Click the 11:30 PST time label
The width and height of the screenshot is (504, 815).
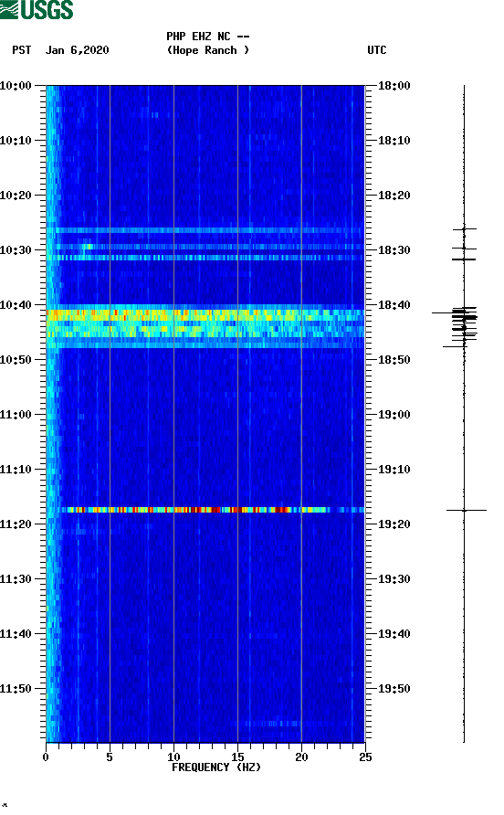(x=16, y=579)
